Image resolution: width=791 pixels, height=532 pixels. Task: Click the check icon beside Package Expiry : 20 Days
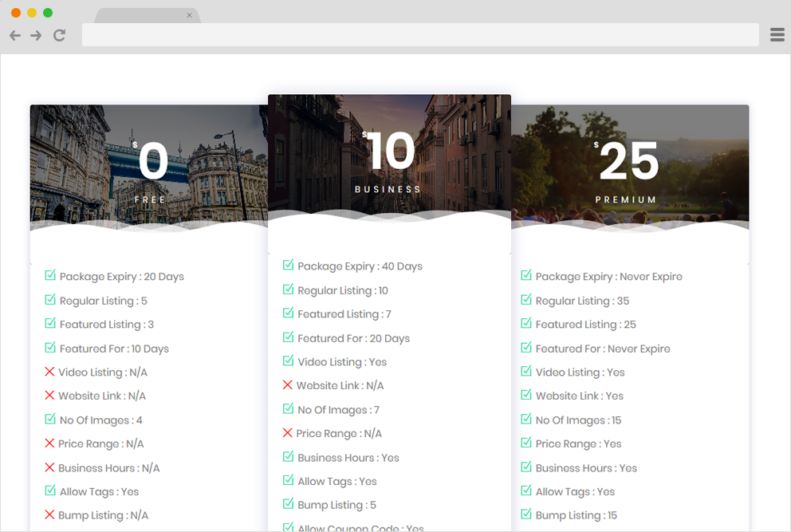click(50, 275)
